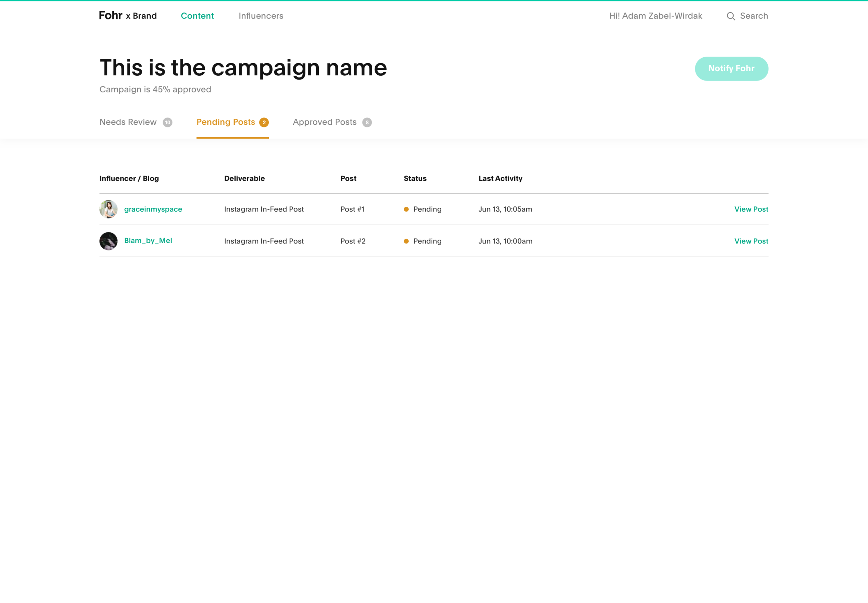Screen dimensions: 868x603
Task: Select the Pending Posts tab
Action: pyautogui.click(x=225, y=122)
